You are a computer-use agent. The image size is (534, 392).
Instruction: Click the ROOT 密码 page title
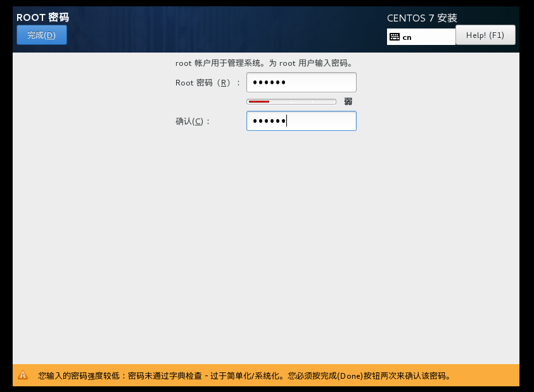(x=42, y=17)
